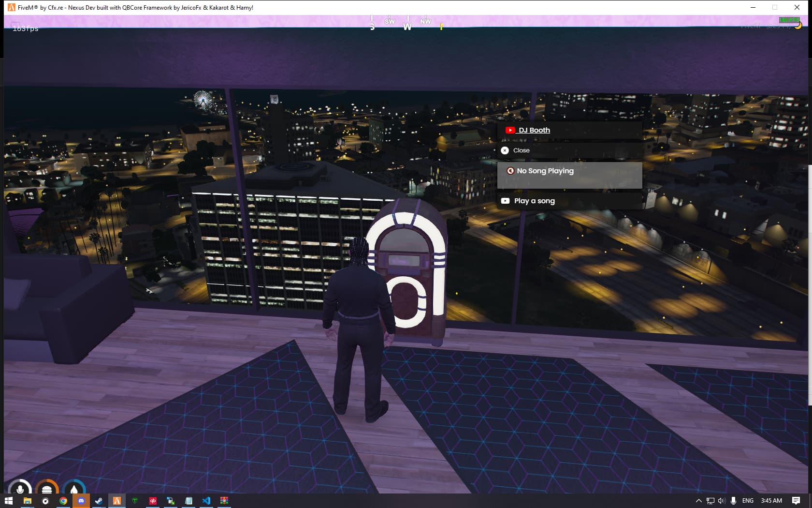
Task: Open network settings from the tray
Action: (x=710, y=501)
